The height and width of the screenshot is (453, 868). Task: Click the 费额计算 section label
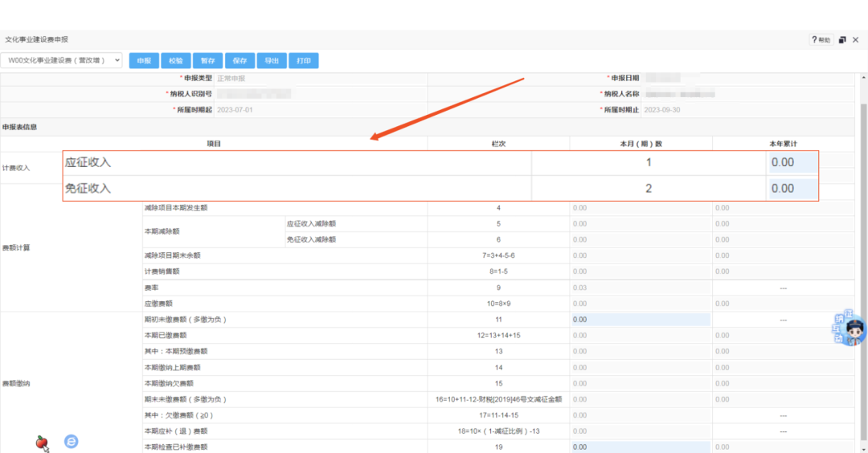tap(16, 248)
